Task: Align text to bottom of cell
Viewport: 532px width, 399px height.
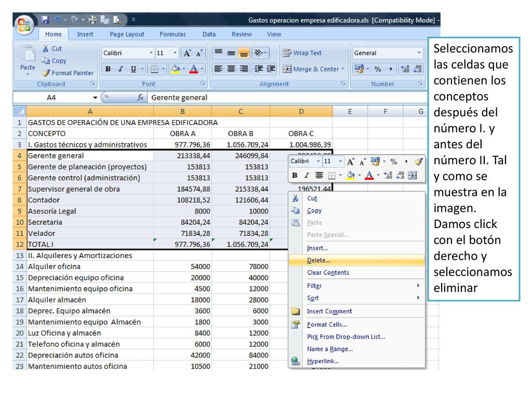Action: tap(244, 52)
